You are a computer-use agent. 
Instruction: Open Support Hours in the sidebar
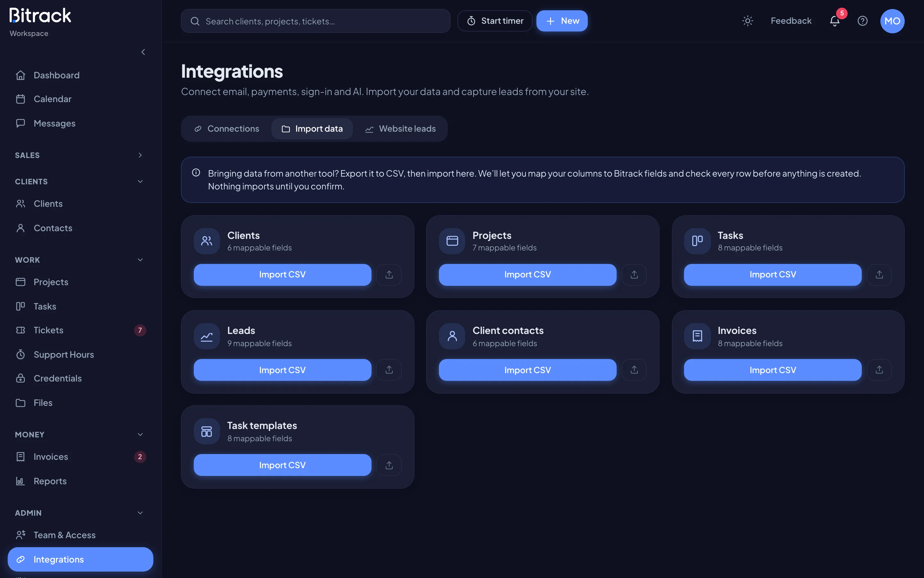(80, 355)
